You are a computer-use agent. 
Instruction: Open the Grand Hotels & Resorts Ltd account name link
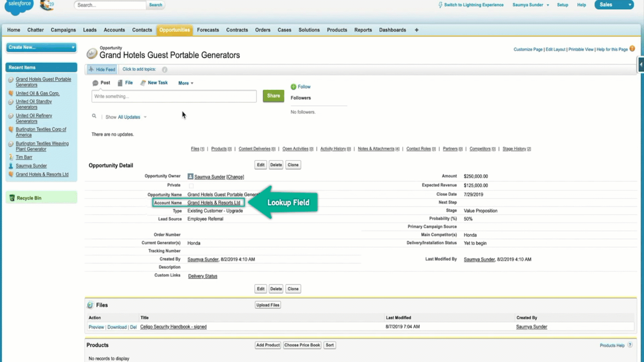(214, 203)
